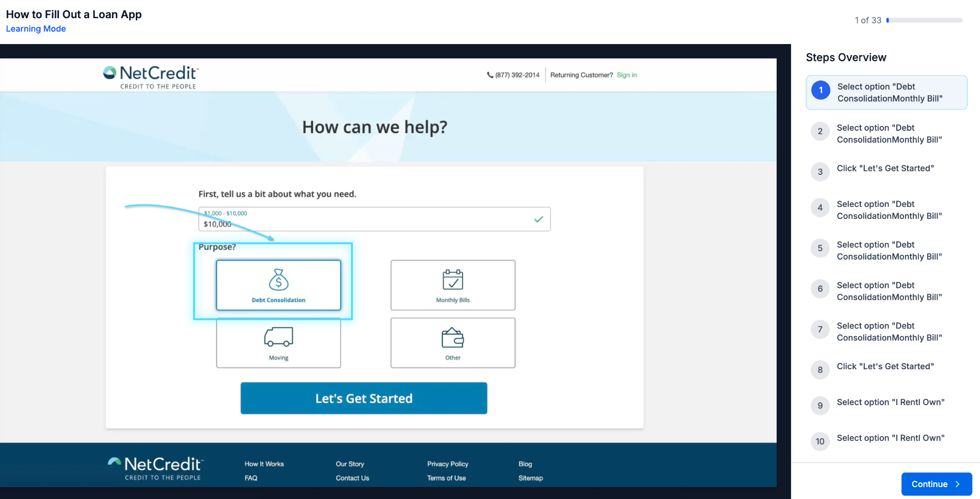The width and height of the screenshot is (980, 499).
Task: Click the money bag Debt Consolidation icon
Action: pyautogui.click(x=278, y=280)
